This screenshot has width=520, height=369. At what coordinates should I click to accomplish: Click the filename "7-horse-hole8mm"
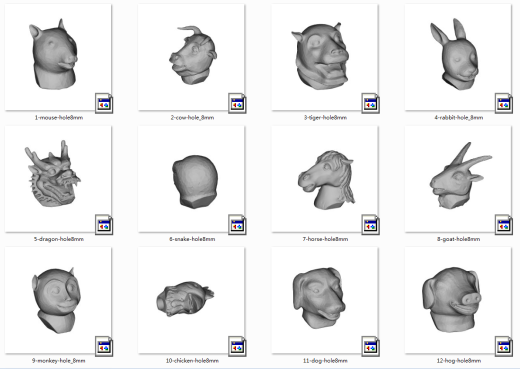pyautogui.click(x=325, y=239)
